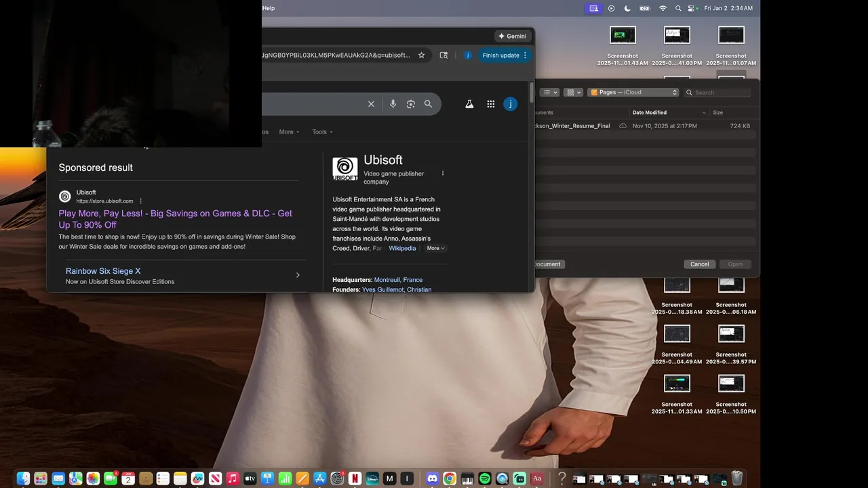868x488 pixels.
Task: Open Finish update menu in Chrome
Action: (505, 55)
